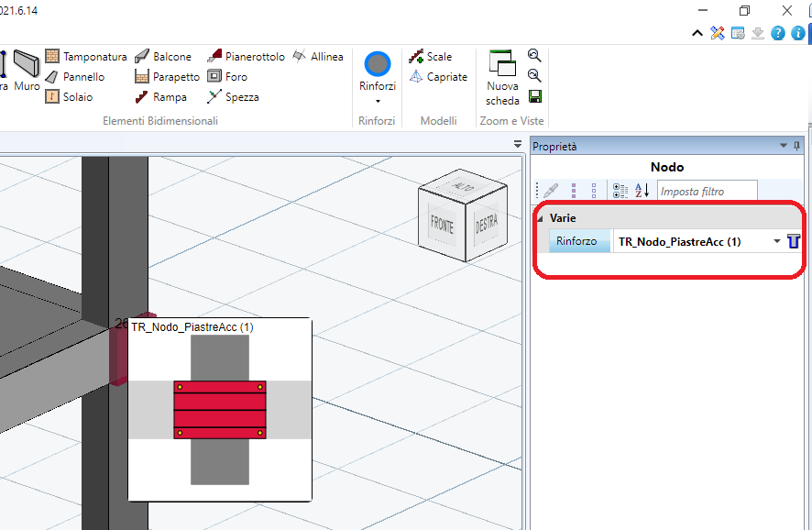Open help with the question mark icon
Screen dimensions: 812x530
coord(778,33)
